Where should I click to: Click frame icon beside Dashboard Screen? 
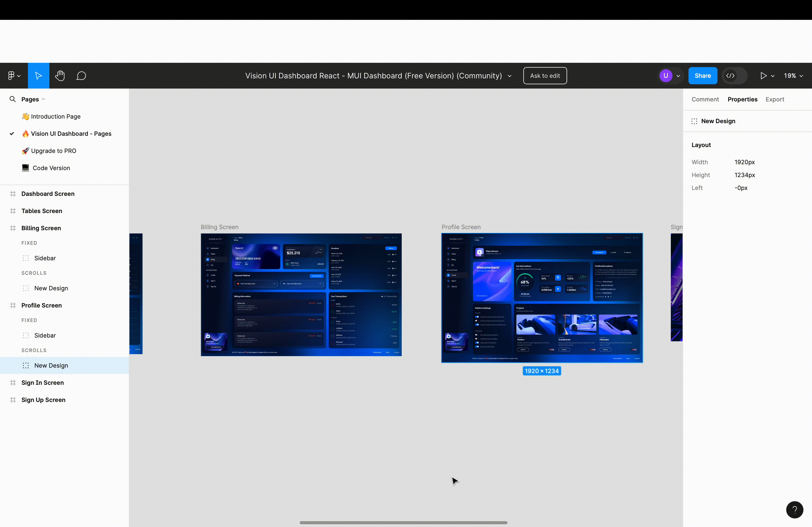13,194
